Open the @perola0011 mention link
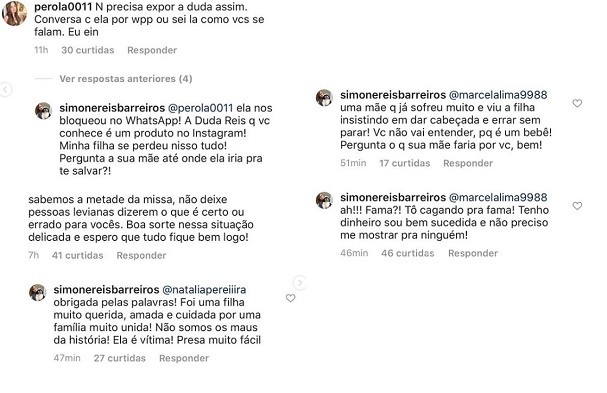607x393 pixels. (201, 108)
